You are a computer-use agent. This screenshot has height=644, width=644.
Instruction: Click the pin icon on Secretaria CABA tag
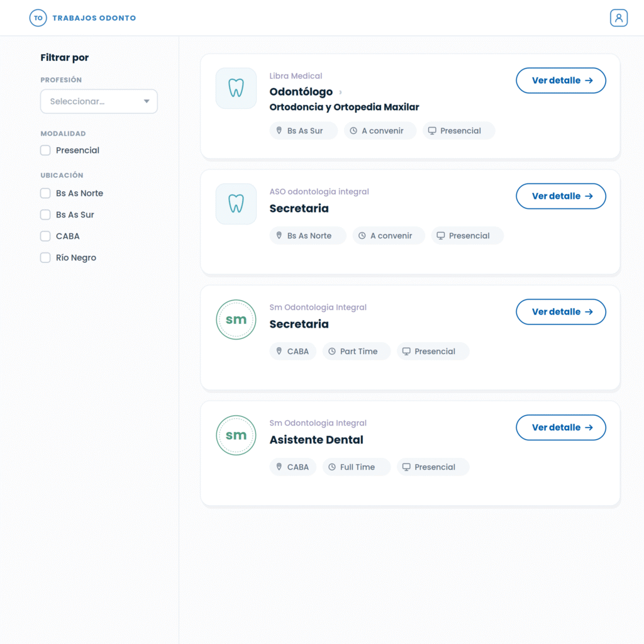pyautogui.click(x=279, y=351)
